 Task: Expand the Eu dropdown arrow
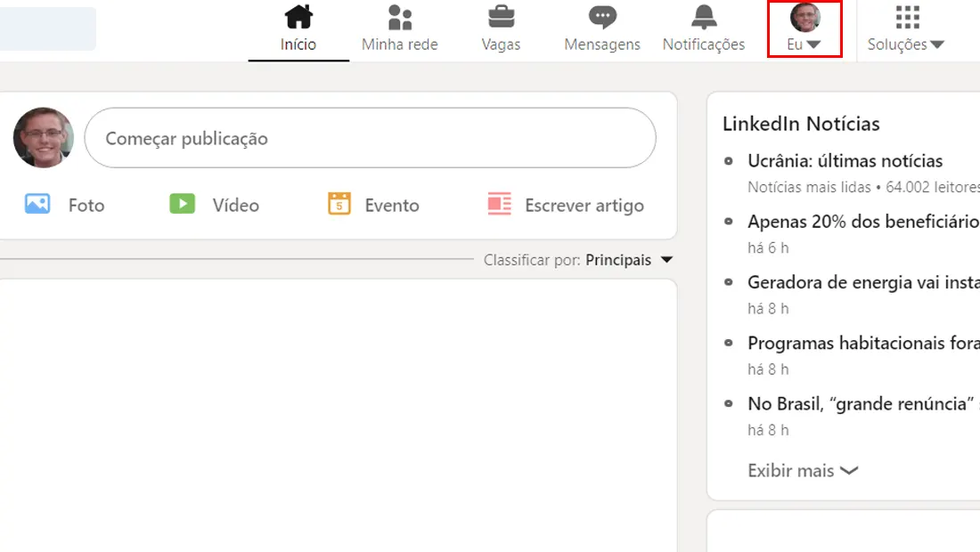[813, 45]
